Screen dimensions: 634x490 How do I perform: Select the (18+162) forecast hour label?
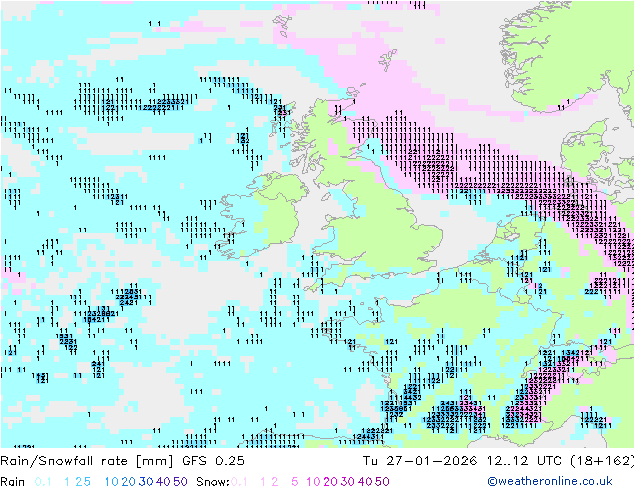[602, 460]
